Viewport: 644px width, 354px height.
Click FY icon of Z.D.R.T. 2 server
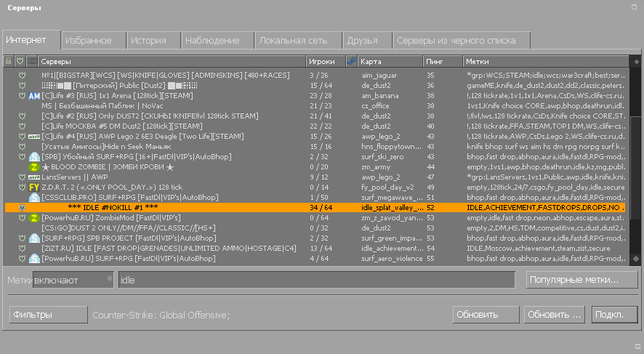point(34,188)
